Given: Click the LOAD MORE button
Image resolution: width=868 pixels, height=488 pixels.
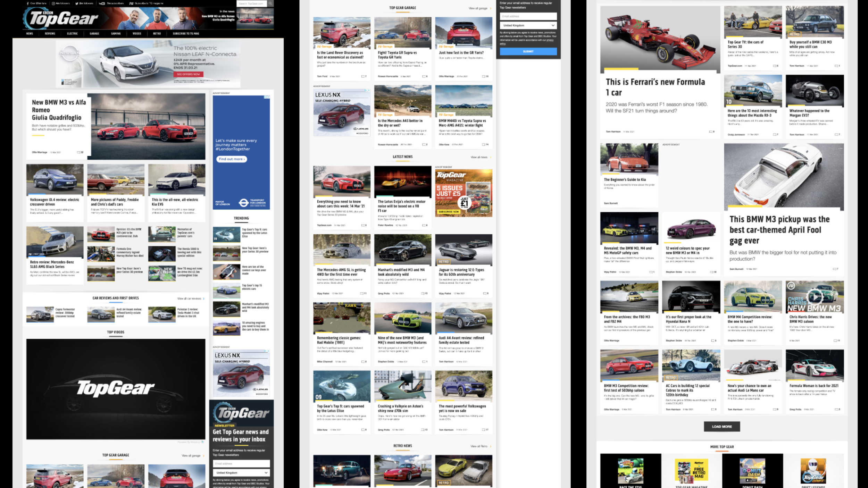Looking at the screenshot, I should coord(722,427).
